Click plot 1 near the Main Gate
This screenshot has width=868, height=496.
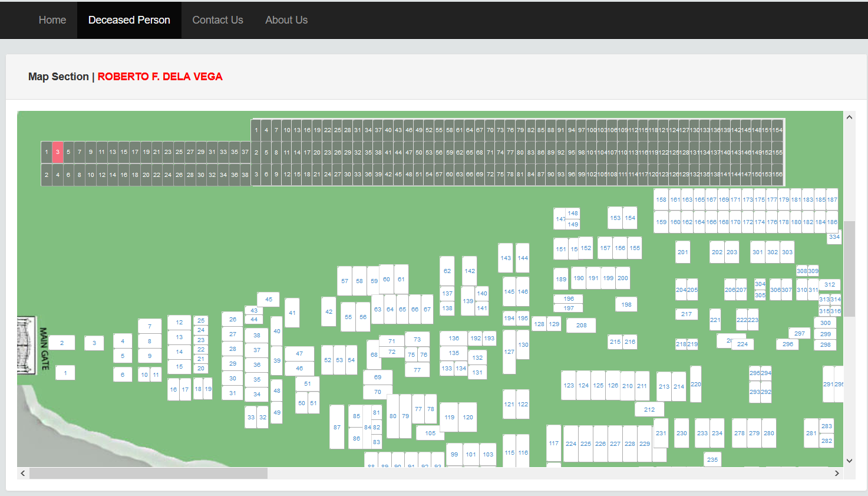point(65,372)
